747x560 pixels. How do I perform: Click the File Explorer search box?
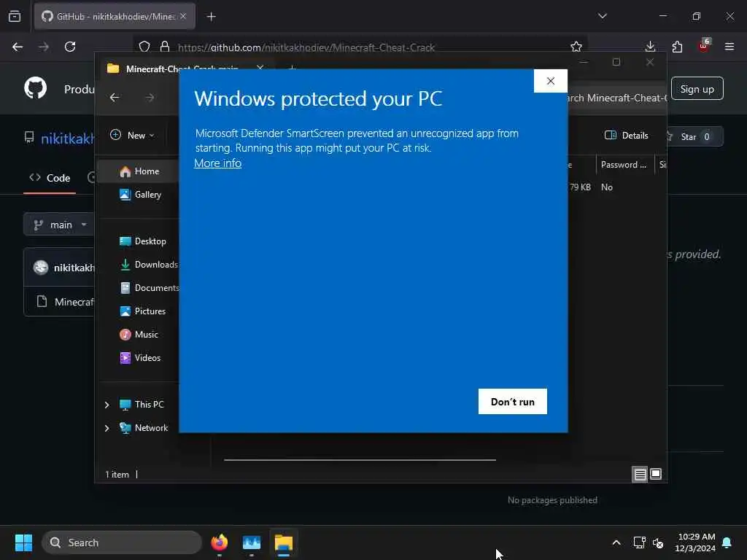[617, 98]
